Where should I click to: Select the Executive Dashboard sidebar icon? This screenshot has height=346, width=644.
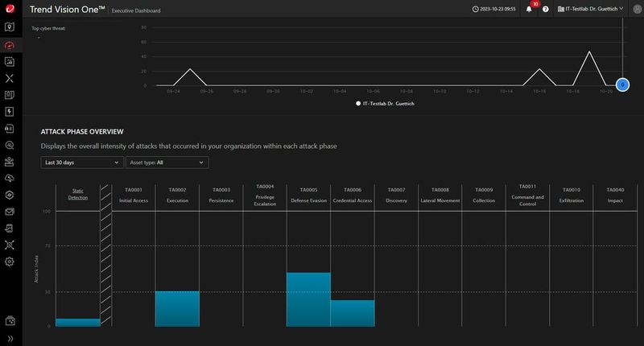click(x=10, y=44)
